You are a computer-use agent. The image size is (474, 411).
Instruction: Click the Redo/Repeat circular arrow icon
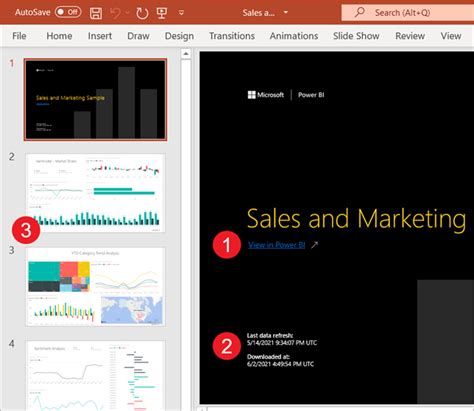142,13
